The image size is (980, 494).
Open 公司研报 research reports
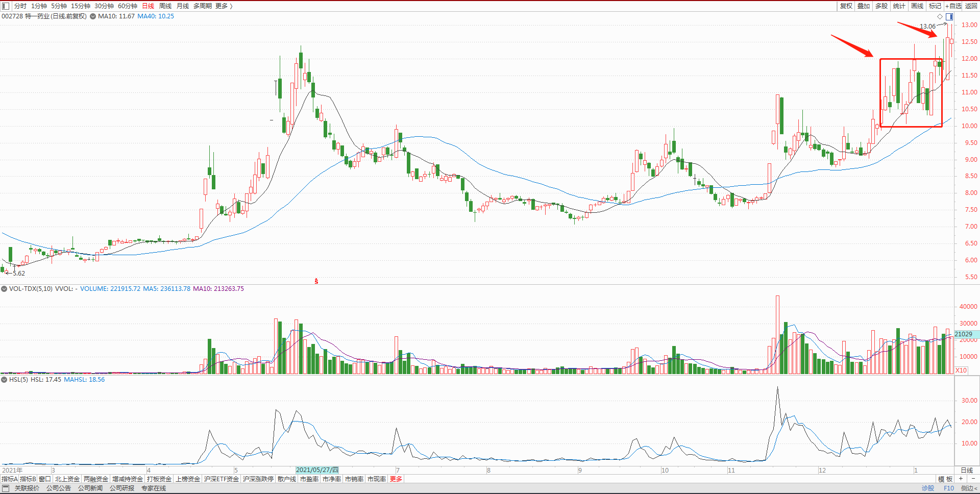122,488
